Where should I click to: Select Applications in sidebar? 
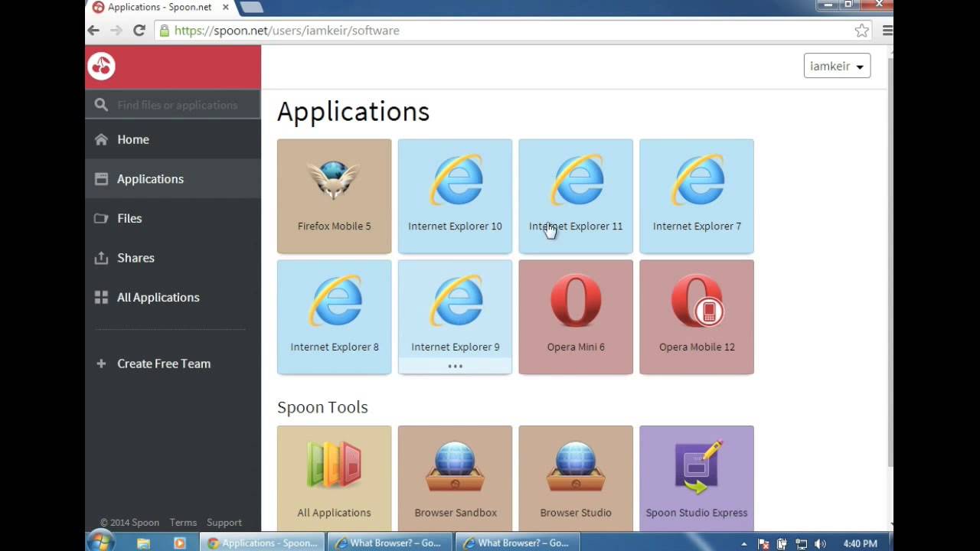coord(173,179)
